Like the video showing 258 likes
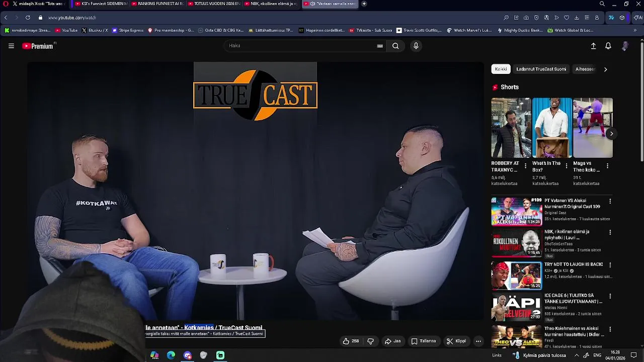 (x=351, y=341)
